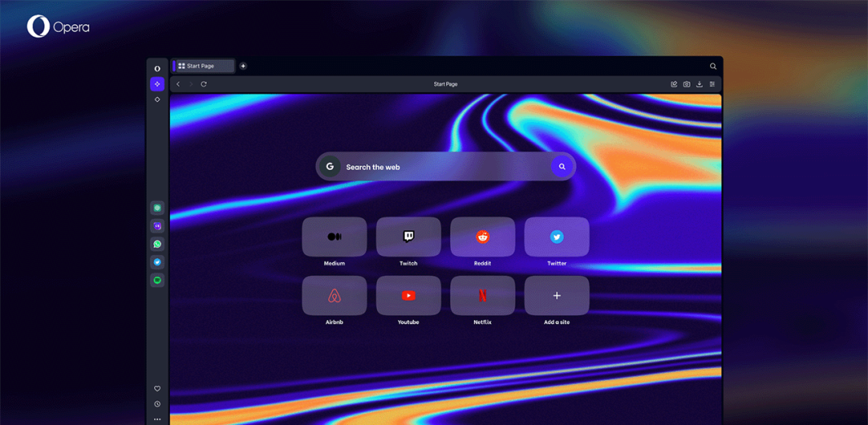Screen dimensions: 868x425
Task: Open browsing history clock icon
Action: (157, 405)
